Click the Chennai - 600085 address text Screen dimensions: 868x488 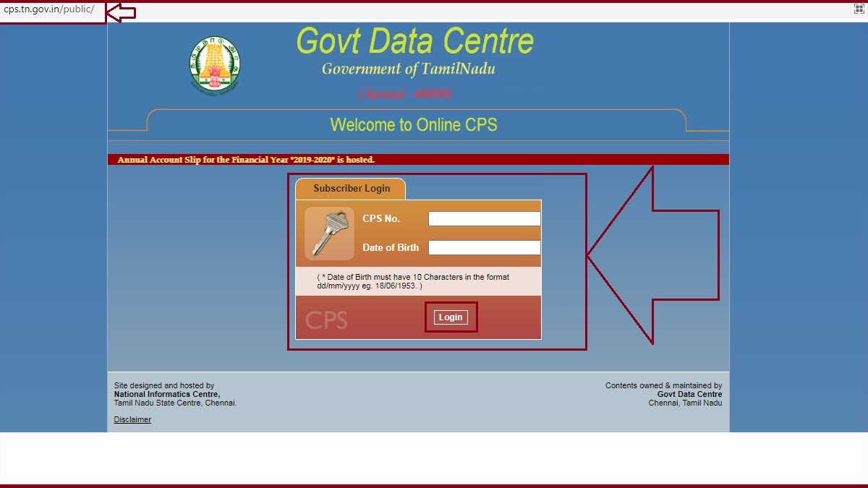click(407, 93)
